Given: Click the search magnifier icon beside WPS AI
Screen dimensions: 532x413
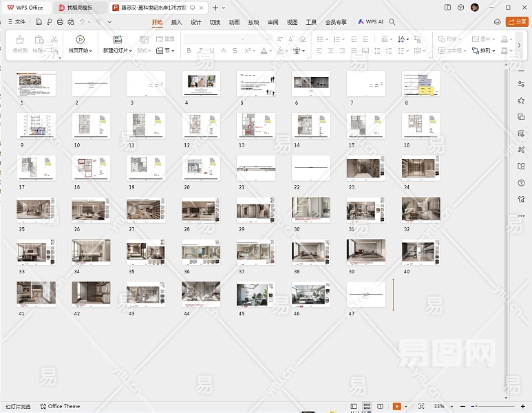Looking at the screenshot, I should tap(392, 22).
